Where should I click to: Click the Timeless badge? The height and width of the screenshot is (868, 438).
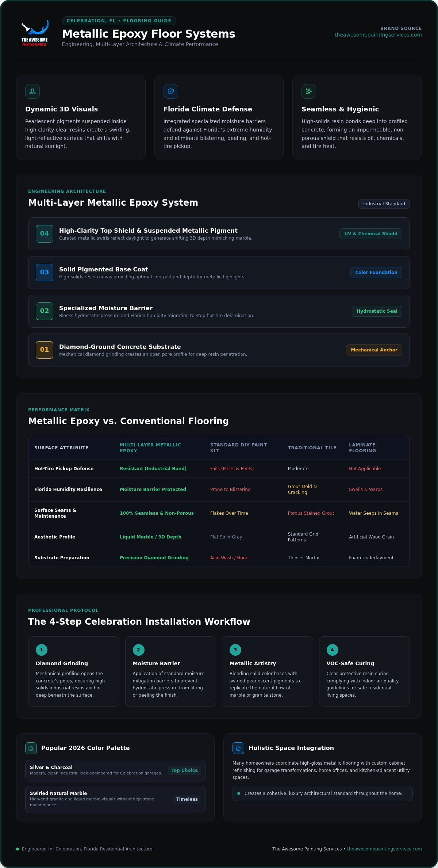pyautogui.click(x=187, y=799)
